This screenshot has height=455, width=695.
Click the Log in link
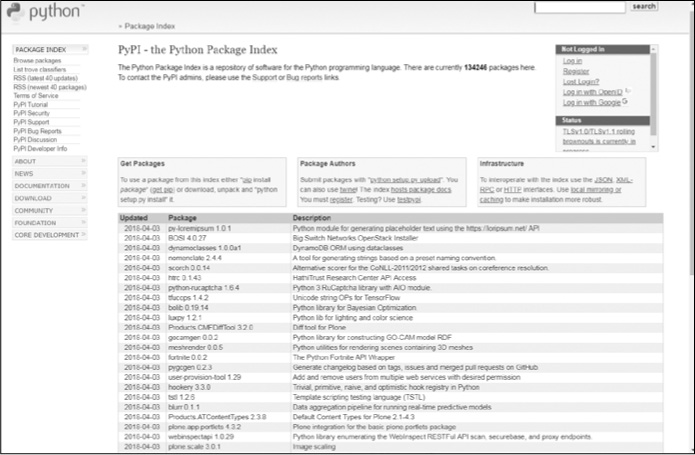[x=572, y=61]
